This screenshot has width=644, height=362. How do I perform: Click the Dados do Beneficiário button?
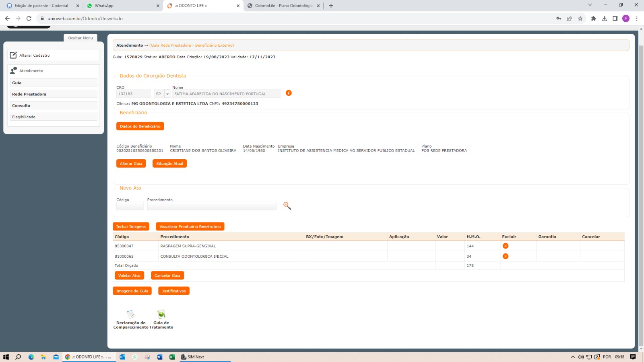click(140, 126)
